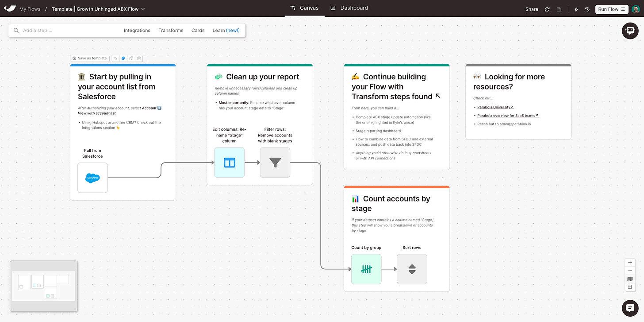Click the 'Sort rows' step label
The height and width of the screenshot is (322, 644).
coord(412,248)
